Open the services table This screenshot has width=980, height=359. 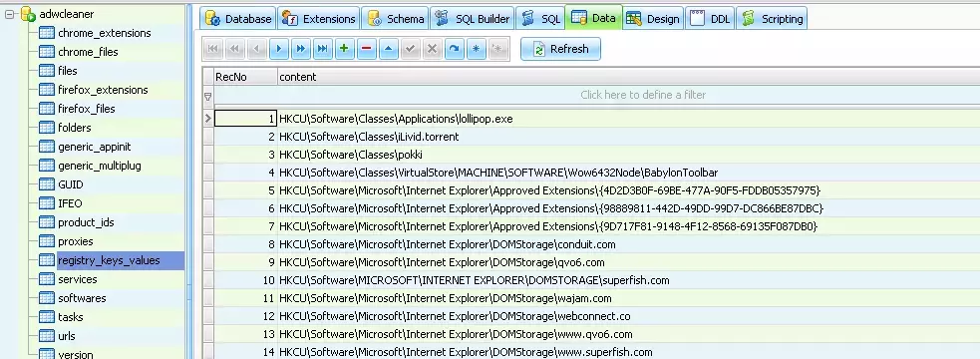(78, 279)
